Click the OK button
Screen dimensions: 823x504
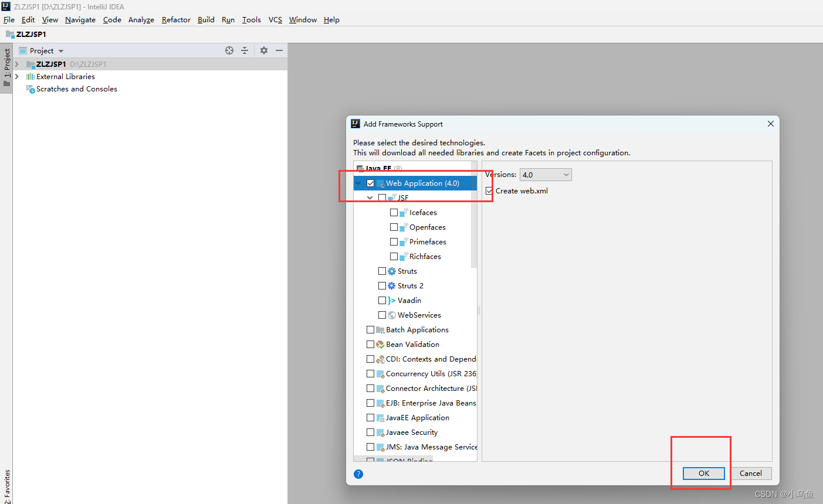click(x=704, y=474)
